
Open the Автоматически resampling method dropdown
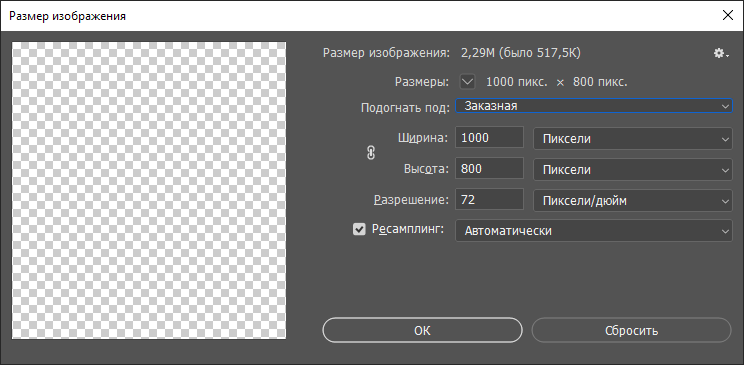click(x=594, y=231)
